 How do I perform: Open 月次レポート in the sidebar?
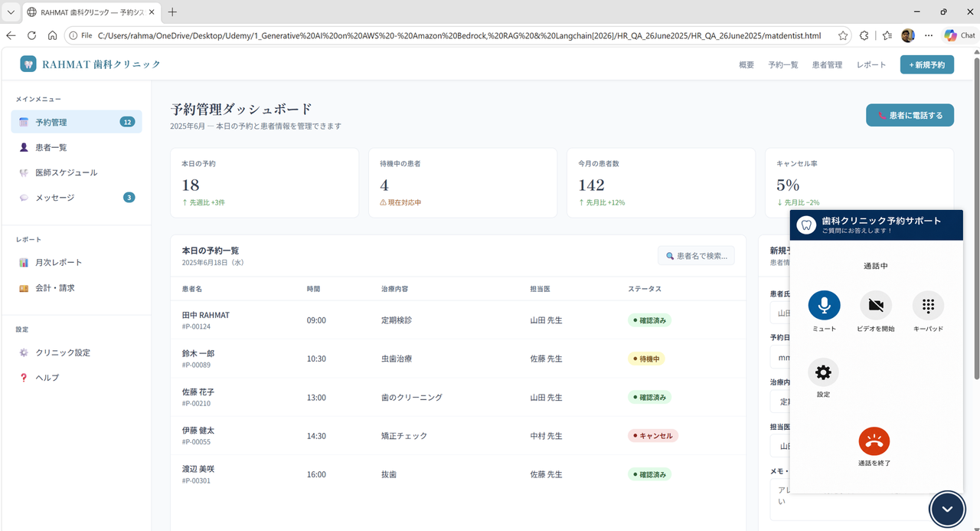click(x=77, y=262)
